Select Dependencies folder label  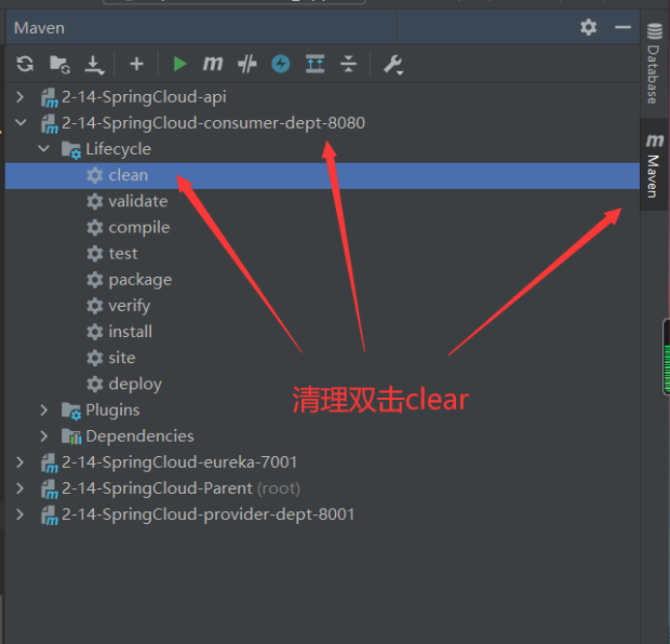pyautogui.click(x=139, y=437)
